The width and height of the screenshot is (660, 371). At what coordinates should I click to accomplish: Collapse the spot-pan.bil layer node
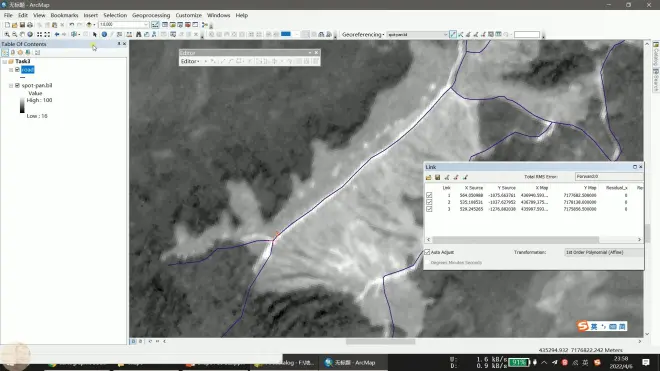[11, 85]
